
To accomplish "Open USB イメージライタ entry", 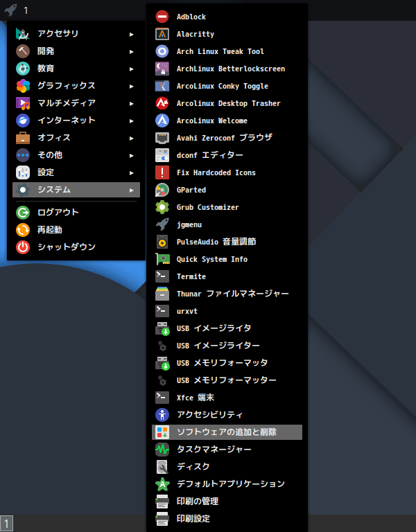I will coord(227,328).
